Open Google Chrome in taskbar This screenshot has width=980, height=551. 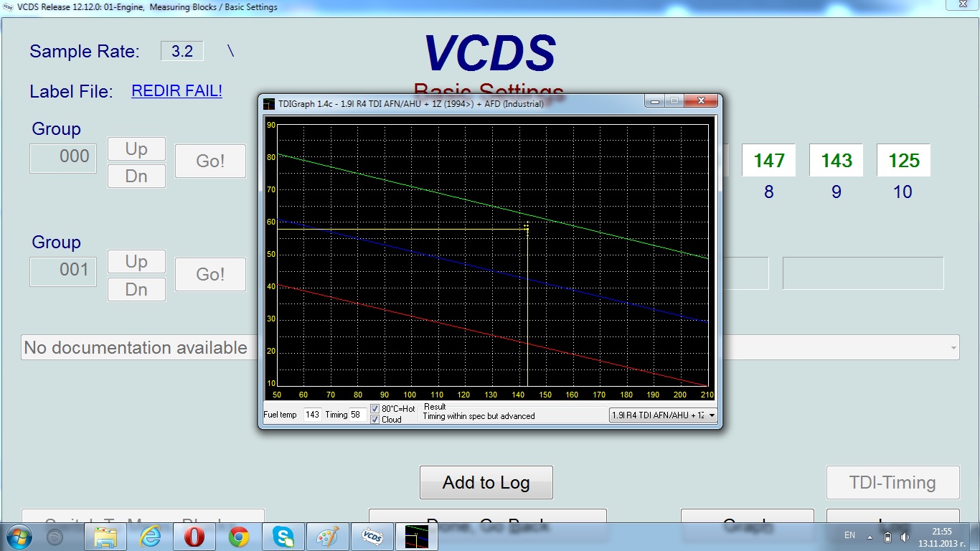pos(239,537)
